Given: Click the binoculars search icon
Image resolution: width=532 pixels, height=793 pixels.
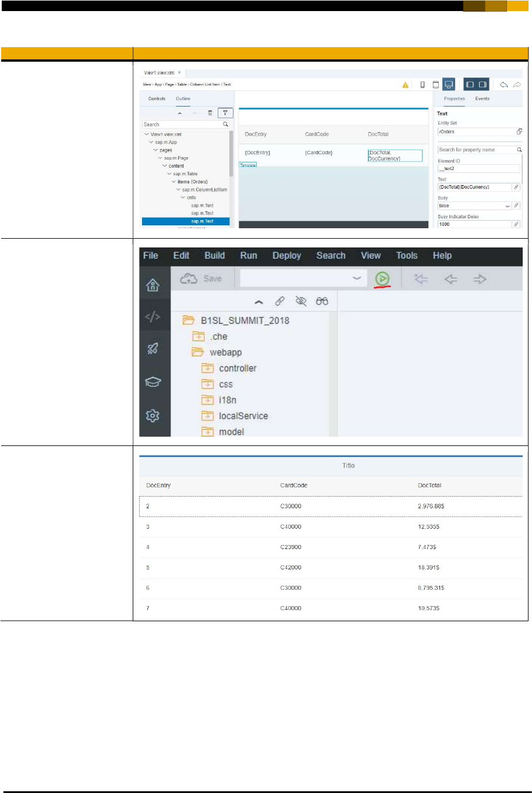Looking at the screenshot, I should point(322,301).
